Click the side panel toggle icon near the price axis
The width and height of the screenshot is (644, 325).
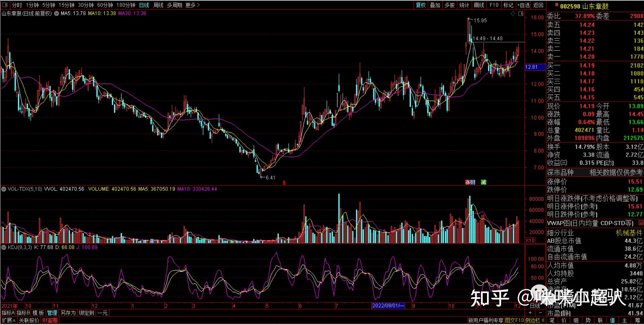point(521,14)
